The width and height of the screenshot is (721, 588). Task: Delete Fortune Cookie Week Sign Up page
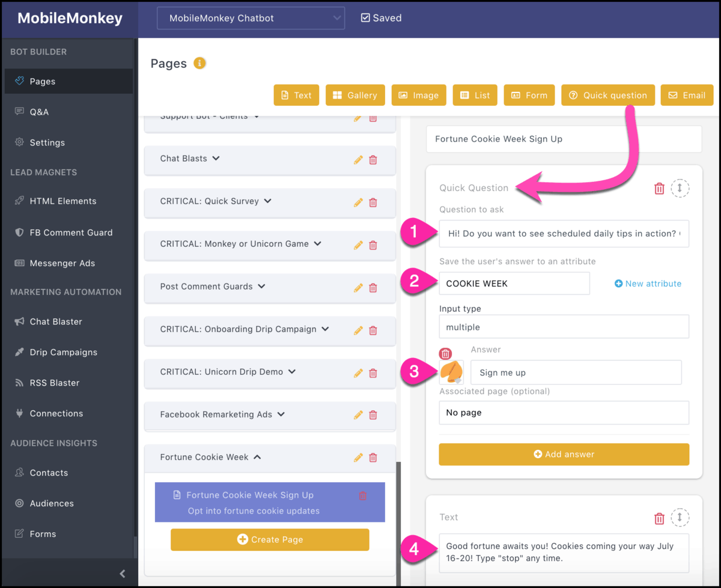point(362,496)
